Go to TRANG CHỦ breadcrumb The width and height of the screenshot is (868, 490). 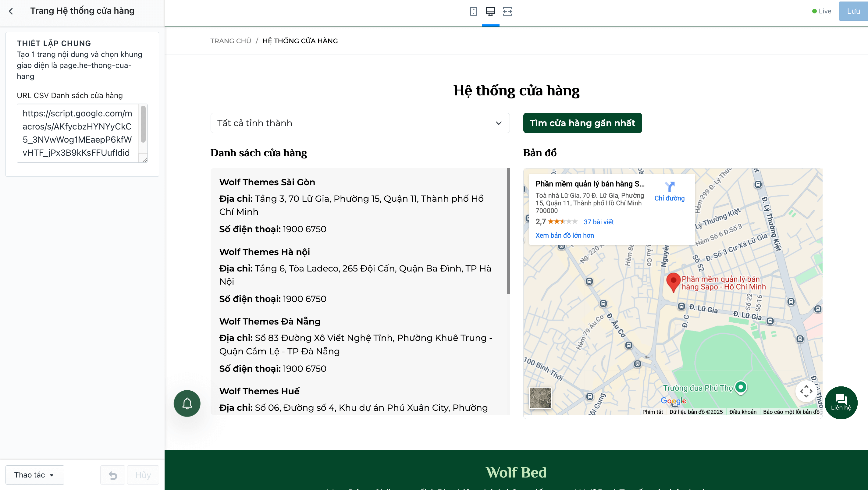pyautogui.click(x=231, y=41)
